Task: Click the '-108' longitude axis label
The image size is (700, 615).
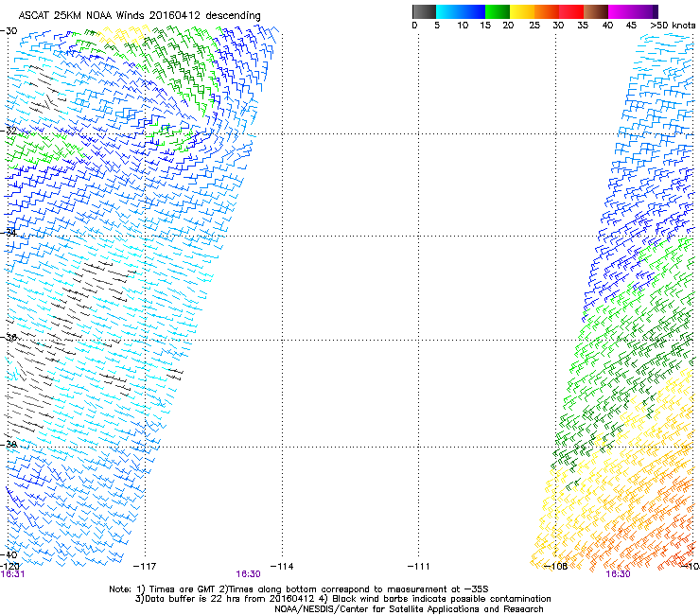Action: [x=556, y=567]
